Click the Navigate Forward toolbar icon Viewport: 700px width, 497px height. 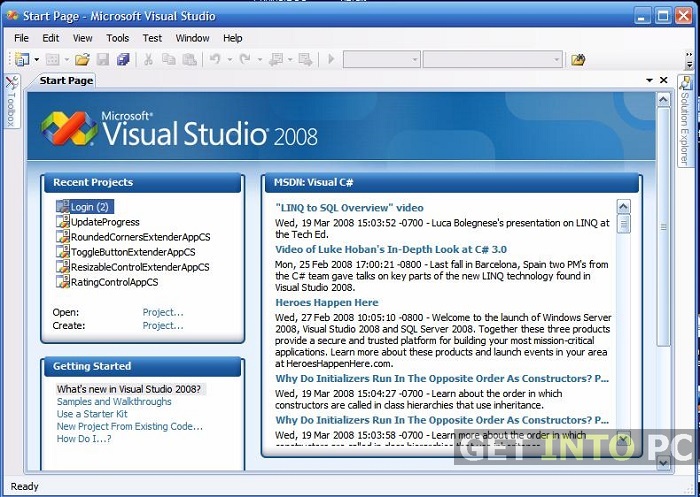[305, 59]
